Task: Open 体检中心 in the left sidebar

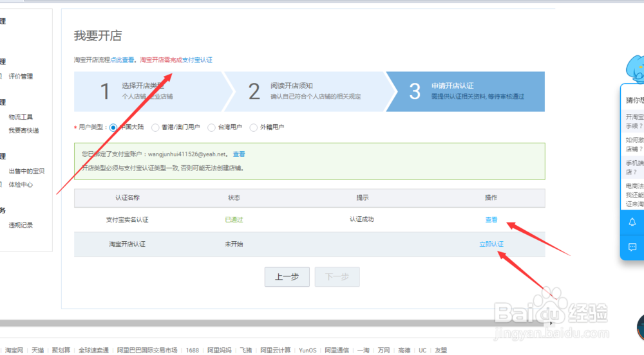Action: (21, 185)
